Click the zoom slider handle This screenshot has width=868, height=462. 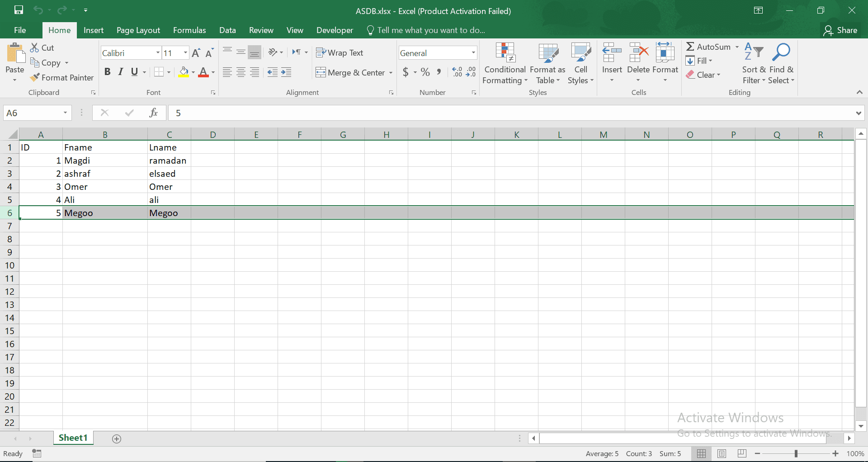coord(796,453)
